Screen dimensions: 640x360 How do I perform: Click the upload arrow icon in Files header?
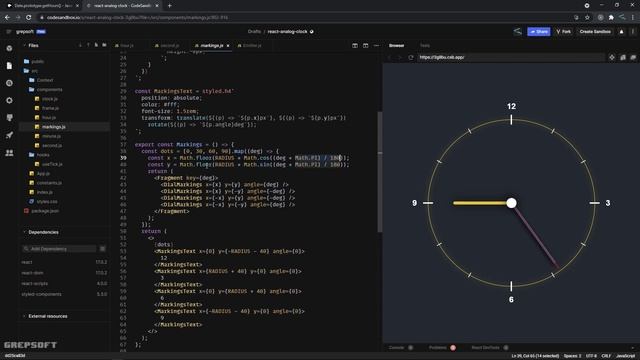88,45
